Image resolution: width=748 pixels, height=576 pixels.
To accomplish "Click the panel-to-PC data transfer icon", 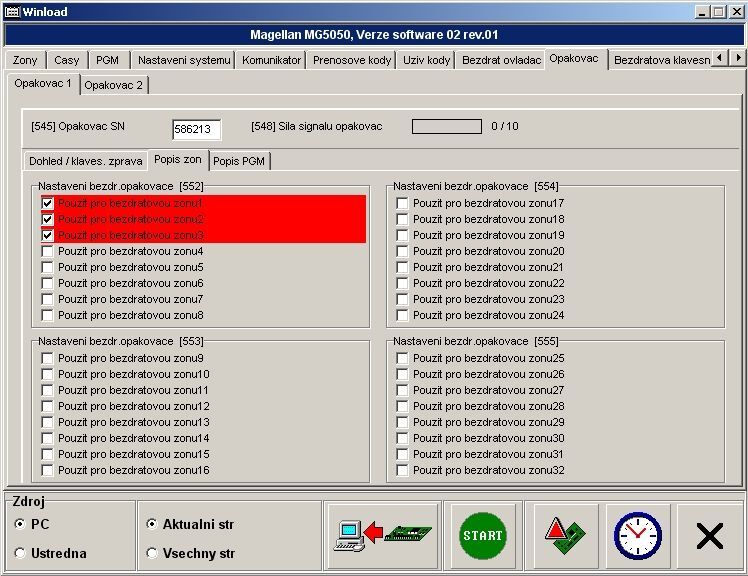I will click(x=381, y=536).
